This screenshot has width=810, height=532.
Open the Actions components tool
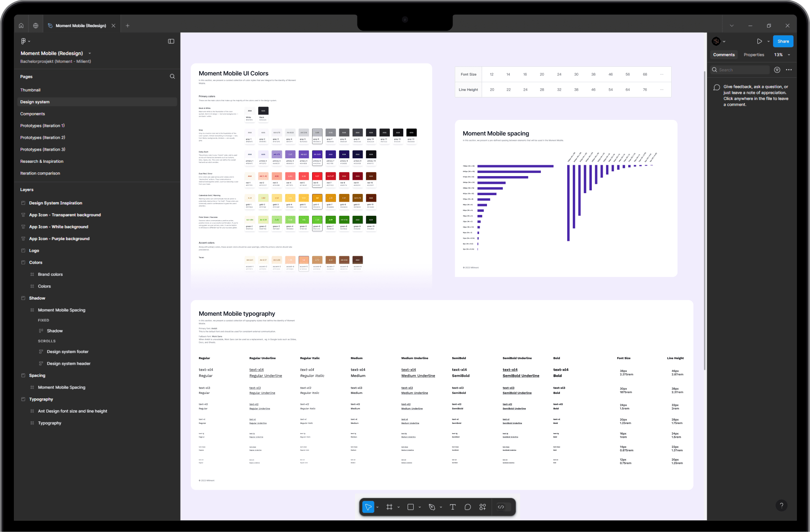[483, 507]
